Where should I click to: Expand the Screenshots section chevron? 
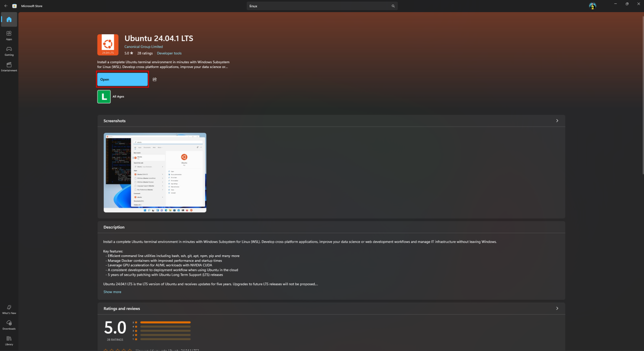pyautogui.click(x=557, y=120)
